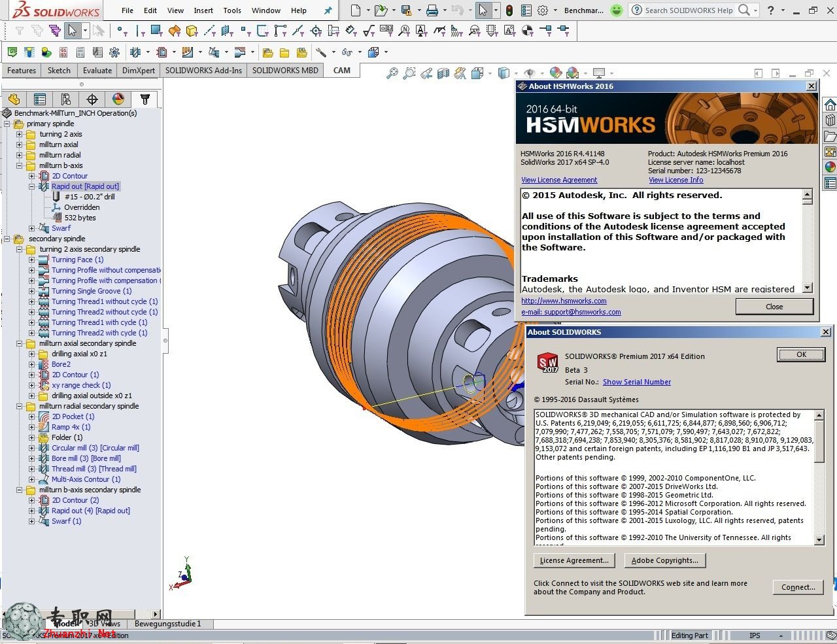Click the Select arrow tool in selection filter toolbar
837x644 pixels.
(72, 31)
